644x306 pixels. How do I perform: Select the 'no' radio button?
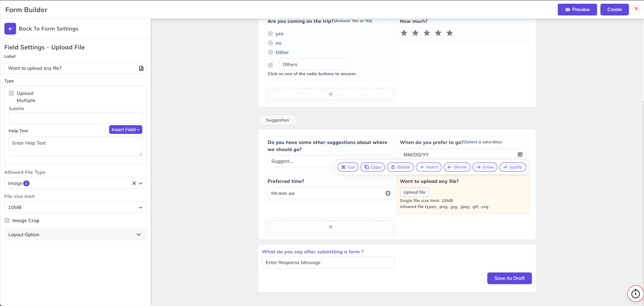point(270,43)
